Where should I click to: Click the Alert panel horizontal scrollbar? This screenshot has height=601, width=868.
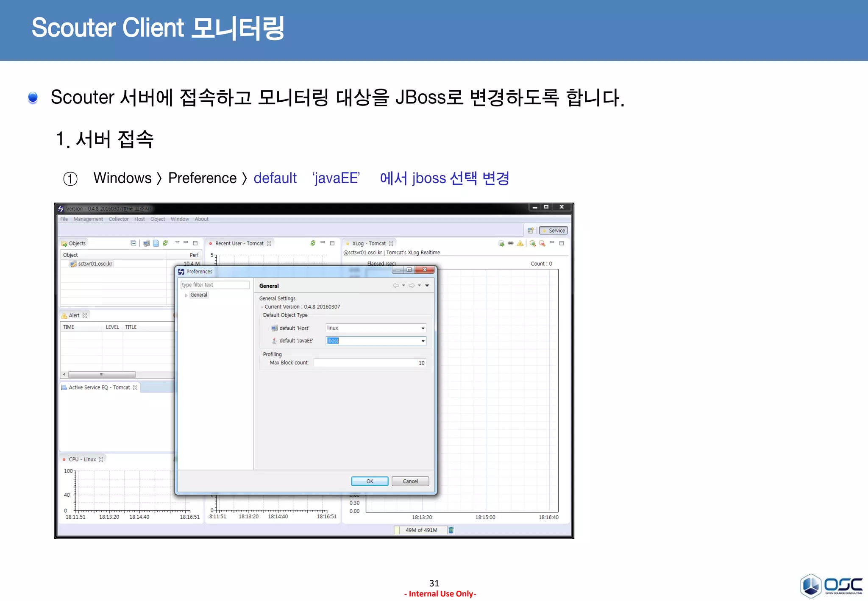click(102, 375)
